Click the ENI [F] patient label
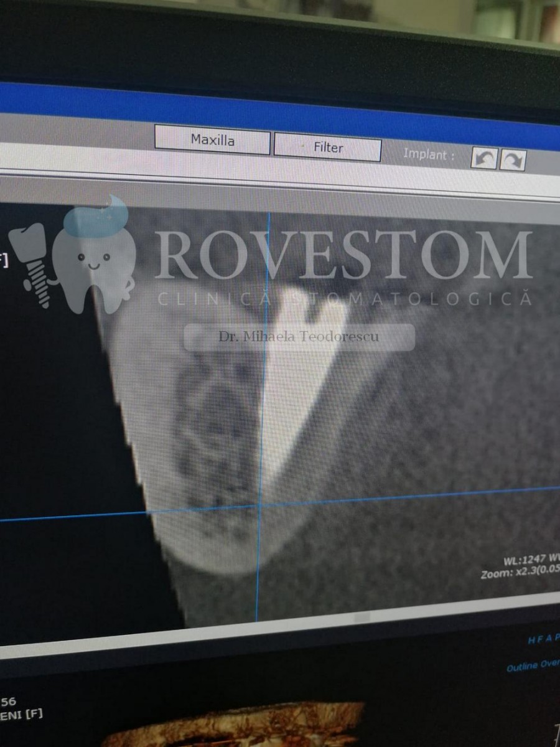 coord(21,714)
